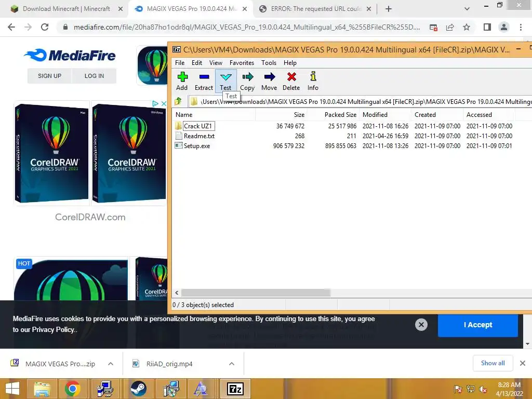Dismiss cookie banner with round X
Screen dimensions: 532x399
tap(421, 325)
